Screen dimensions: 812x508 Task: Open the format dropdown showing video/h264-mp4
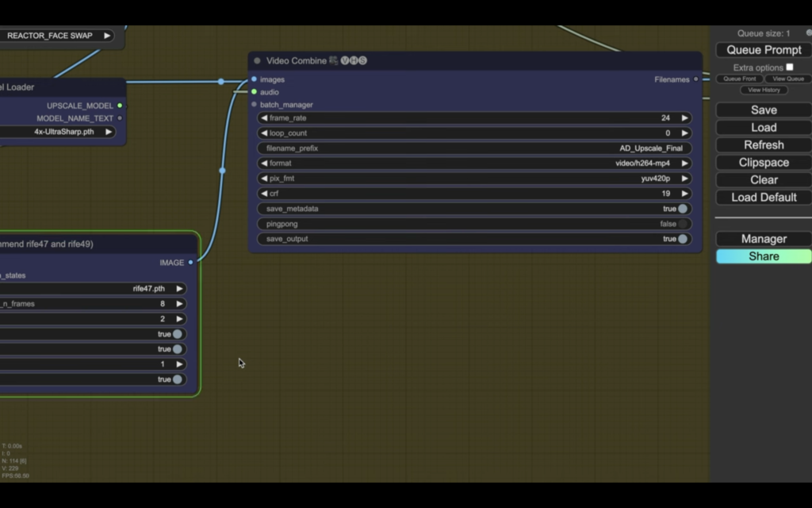pos(474,164)
